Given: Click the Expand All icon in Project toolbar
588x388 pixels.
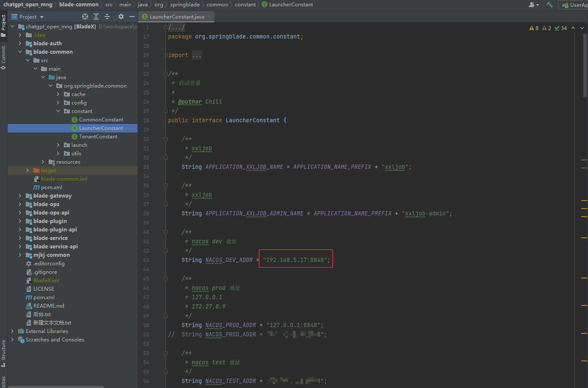Looking at the screenshot, I should click(x=96, y=16).
